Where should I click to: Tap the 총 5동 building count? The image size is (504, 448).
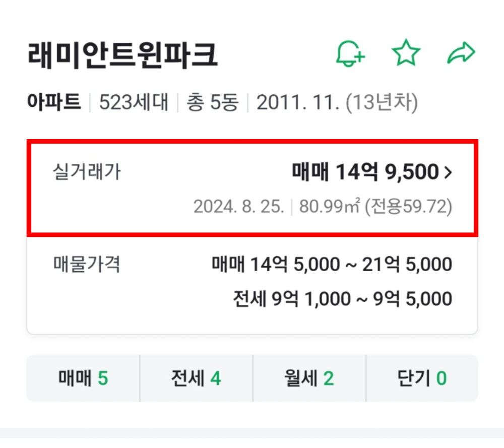[212, 103]
